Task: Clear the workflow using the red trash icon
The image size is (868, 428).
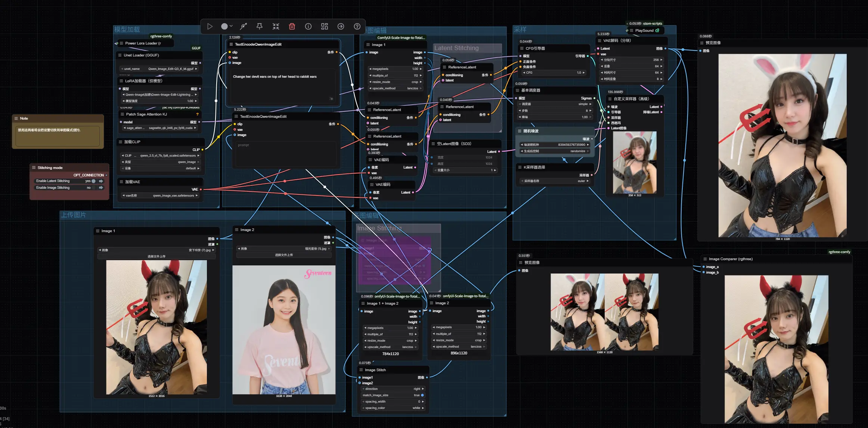Action: click(x=292, y=26)
